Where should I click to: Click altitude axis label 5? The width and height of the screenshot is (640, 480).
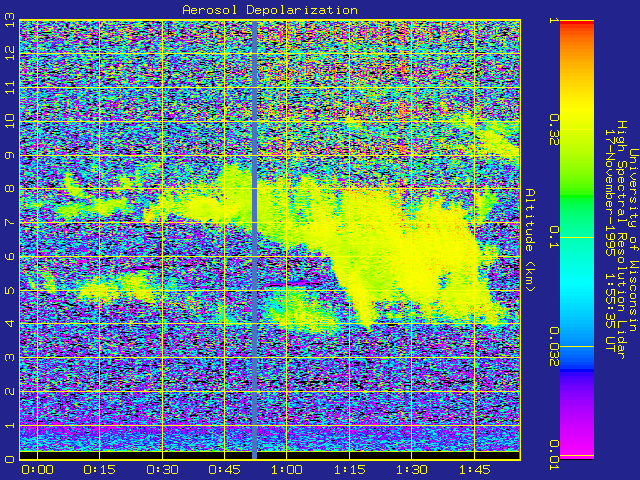[10, 290]
